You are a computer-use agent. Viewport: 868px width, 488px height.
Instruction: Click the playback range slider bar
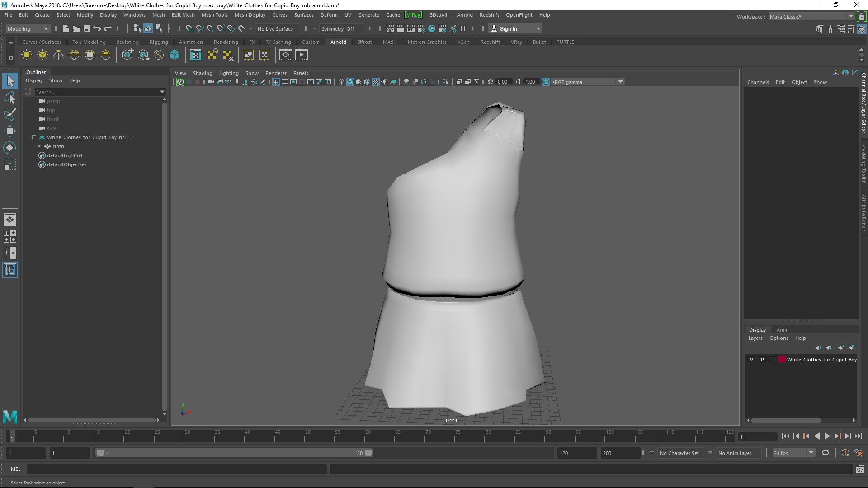[234, 453]
